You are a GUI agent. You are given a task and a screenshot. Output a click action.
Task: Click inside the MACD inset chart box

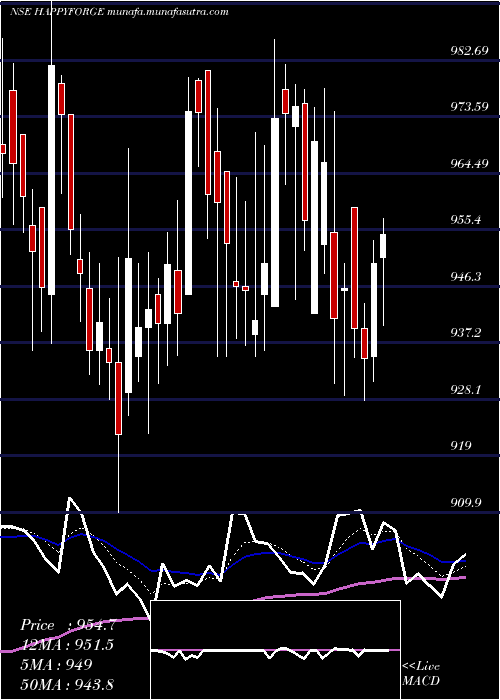(x=275, y=650)
